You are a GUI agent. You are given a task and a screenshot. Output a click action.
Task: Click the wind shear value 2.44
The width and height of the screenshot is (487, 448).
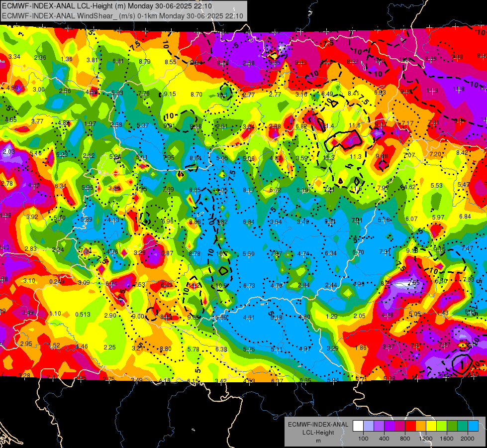tap(331, 285)
